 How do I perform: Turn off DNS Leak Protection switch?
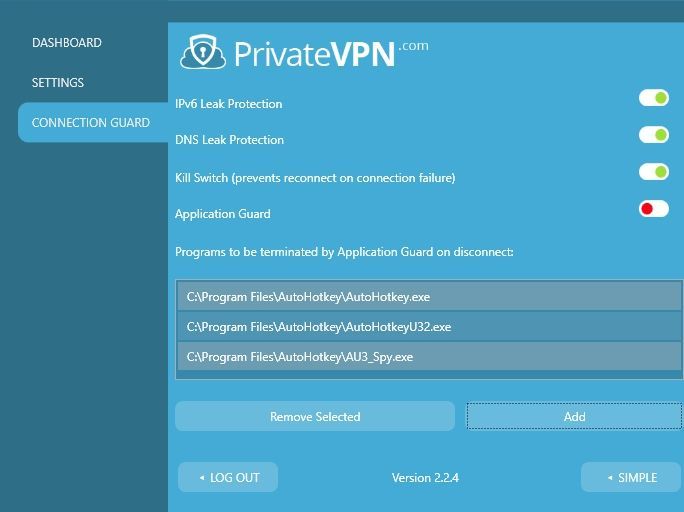[x=653, y=135]
